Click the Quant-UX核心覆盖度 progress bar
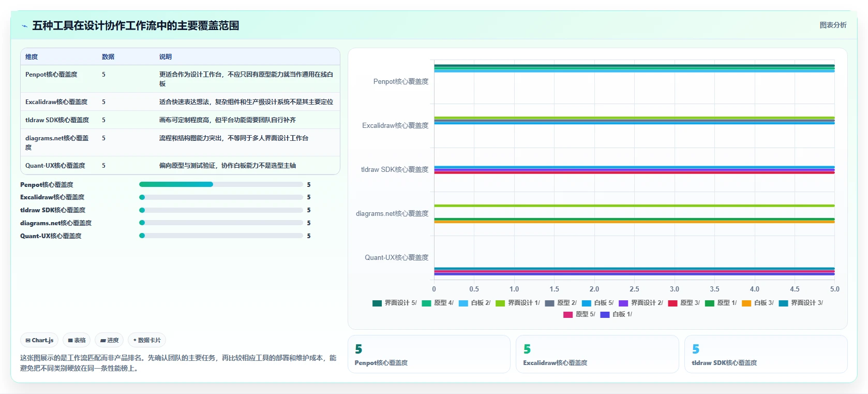The height and width of the screenshot is (394, 868). pos(221,236)
